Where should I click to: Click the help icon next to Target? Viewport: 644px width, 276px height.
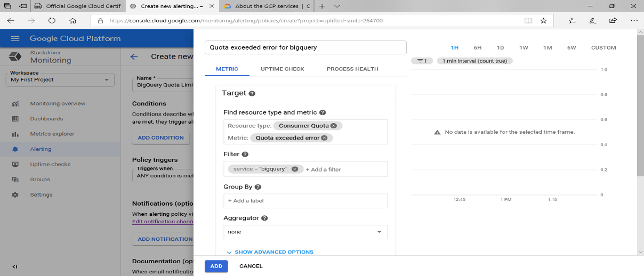(252, 93)
